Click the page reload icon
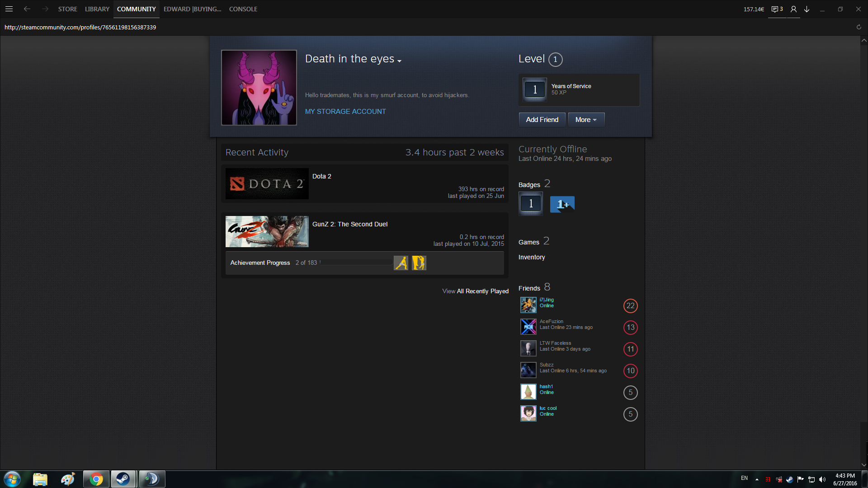 (x=859, y=27)
